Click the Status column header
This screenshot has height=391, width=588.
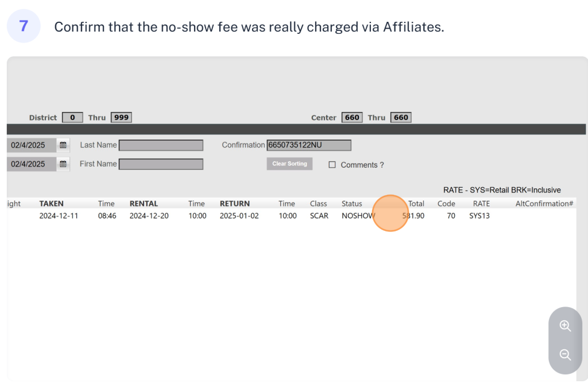(351, 203)
